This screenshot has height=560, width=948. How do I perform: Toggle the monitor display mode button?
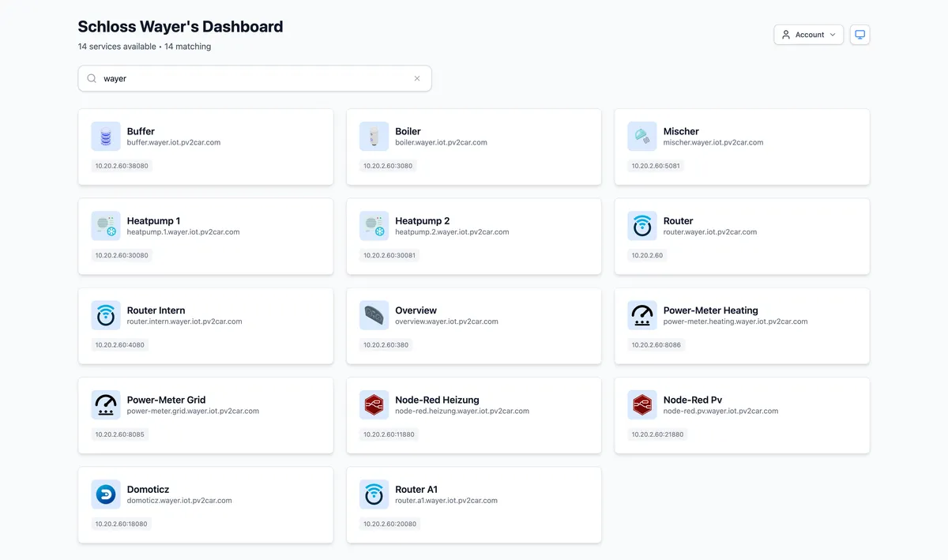(860, 35)
